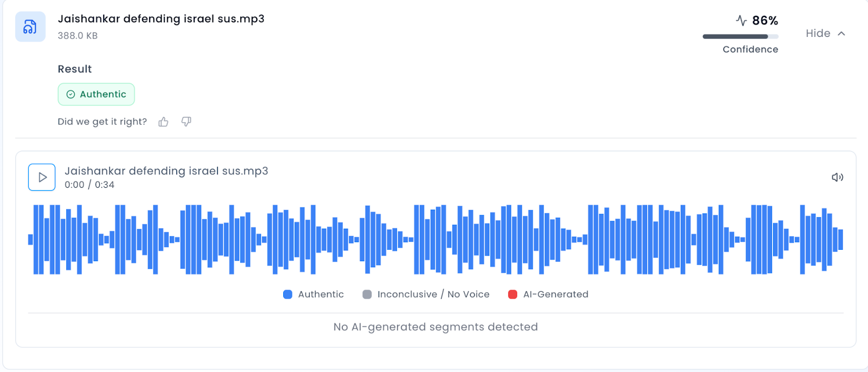The height and width of the screenshot is (372, 868).
Task: Click the gray Inconclusive legend swatch
Action: point(367,294)
